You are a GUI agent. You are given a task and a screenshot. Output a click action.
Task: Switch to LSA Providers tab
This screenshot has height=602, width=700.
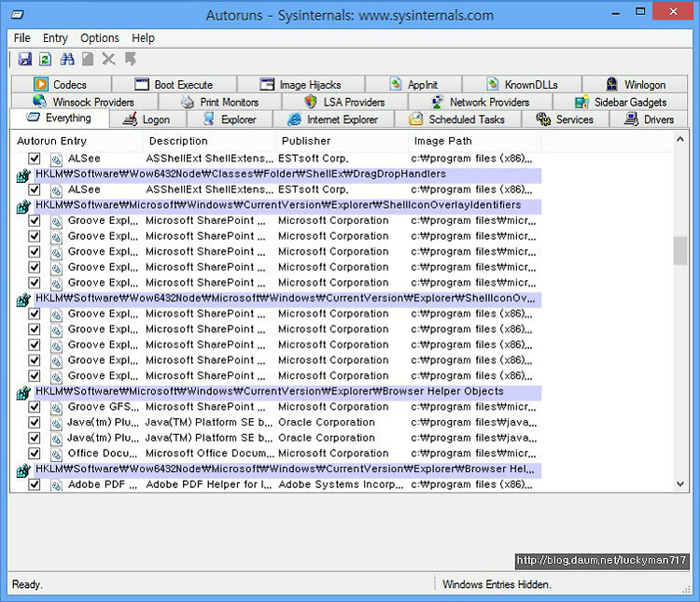(x=345, y=102)
